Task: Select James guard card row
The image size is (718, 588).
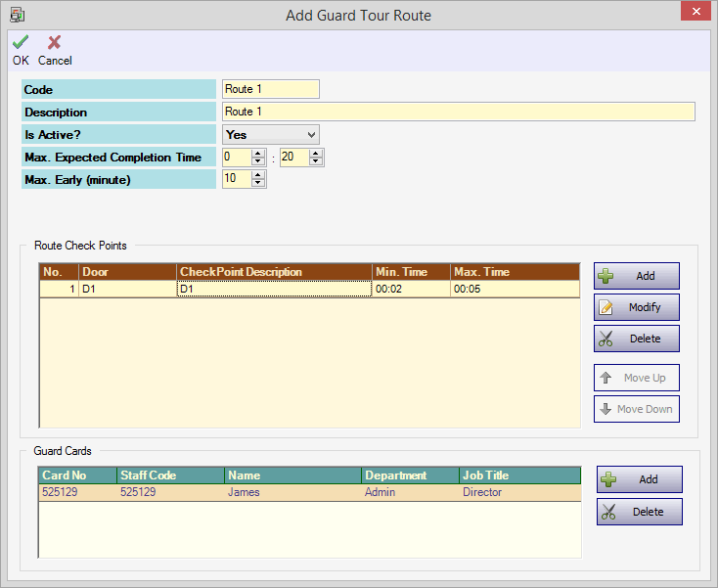Action: [x=293, y=492]
